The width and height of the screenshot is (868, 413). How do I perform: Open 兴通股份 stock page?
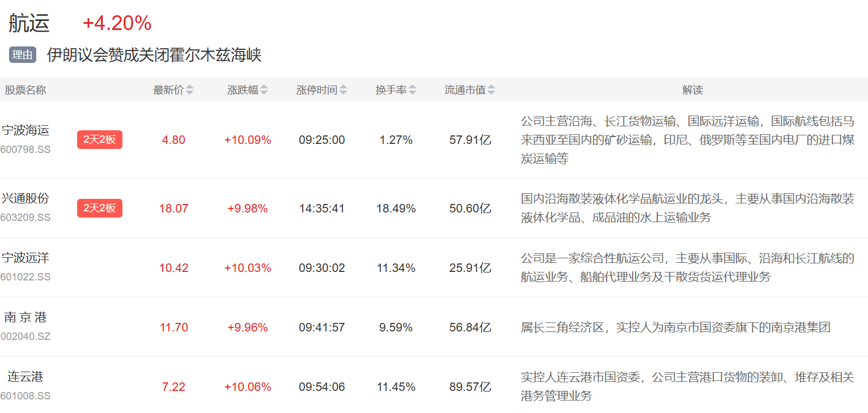coord(26,198)
